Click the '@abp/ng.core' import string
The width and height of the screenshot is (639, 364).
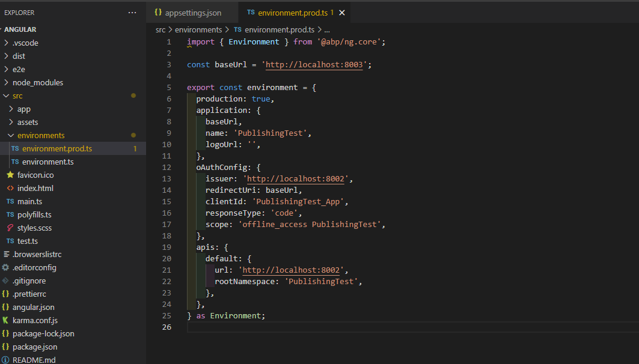[x=349, y=42]
